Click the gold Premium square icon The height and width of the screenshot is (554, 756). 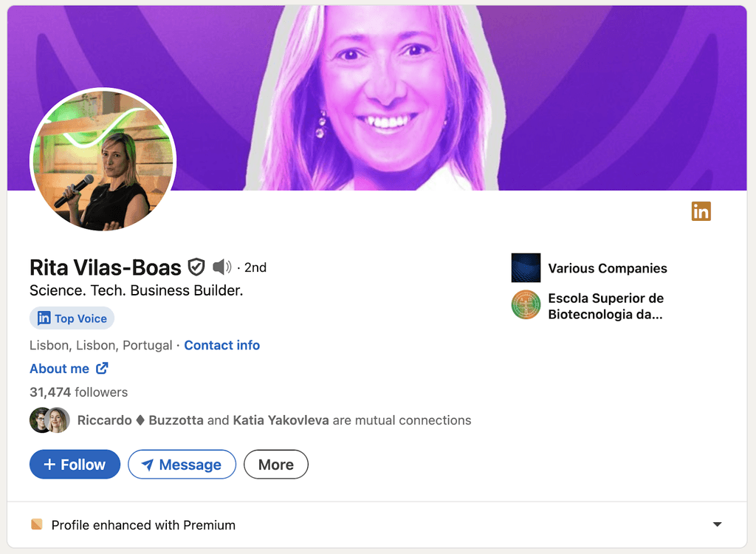point(37,524)
